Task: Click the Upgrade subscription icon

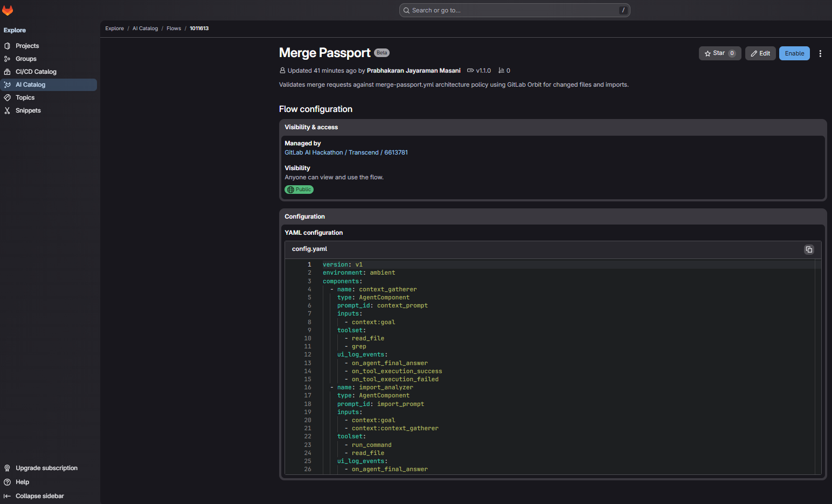Action: point(7,468)
